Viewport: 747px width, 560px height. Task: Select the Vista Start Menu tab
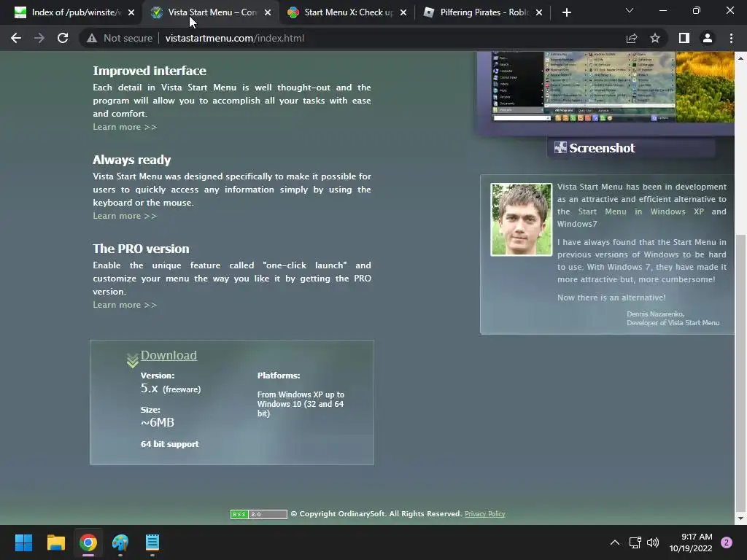tap(211, 12)
